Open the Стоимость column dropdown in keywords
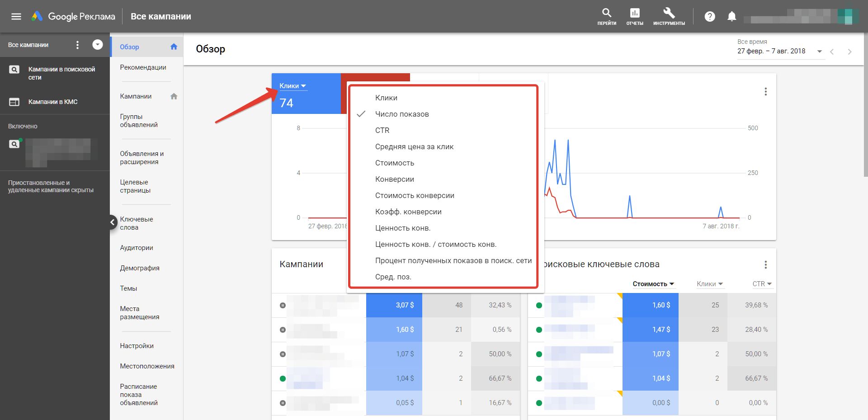 click(653, 284)
